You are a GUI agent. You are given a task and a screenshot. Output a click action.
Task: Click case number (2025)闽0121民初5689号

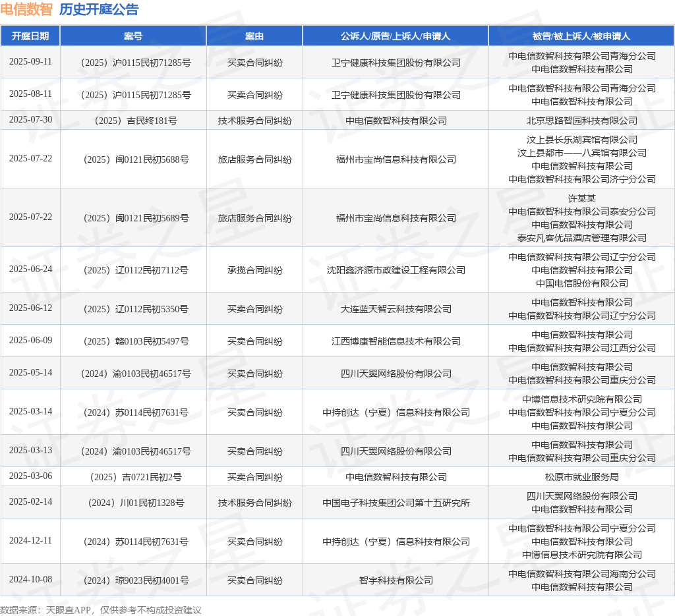click(136, 218)
